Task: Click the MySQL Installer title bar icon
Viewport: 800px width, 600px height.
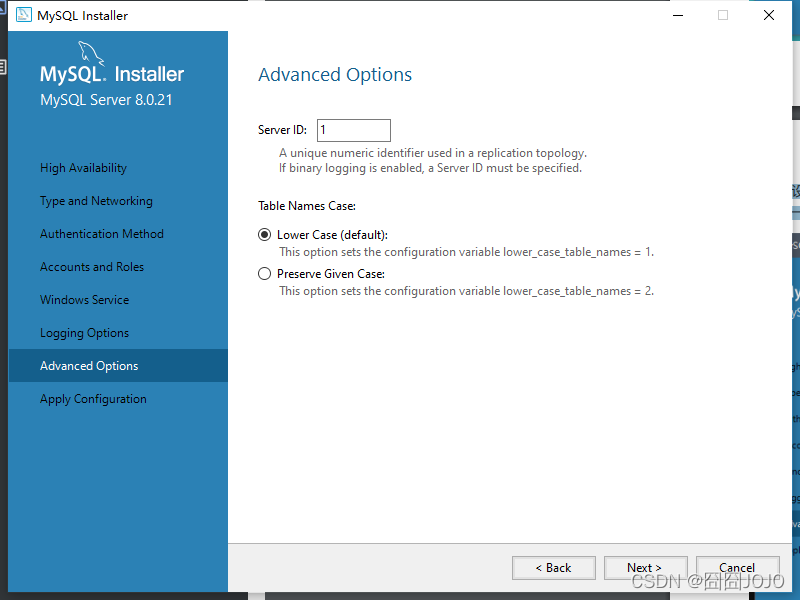Action: click(x=23, y=15)
